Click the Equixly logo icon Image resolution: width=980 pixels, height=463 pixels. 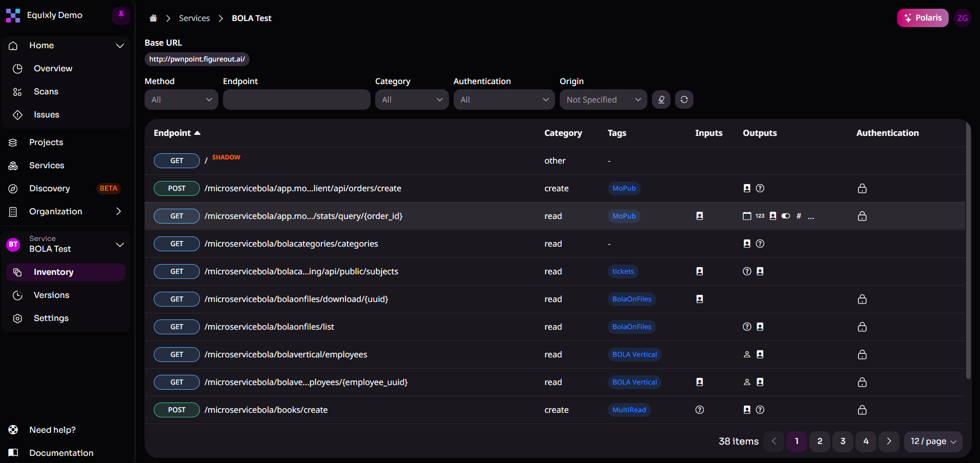click(x=13, y=16)
